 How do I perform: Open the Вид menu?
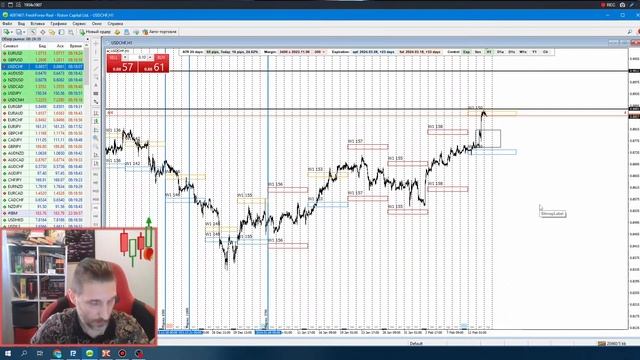pyautogui.click(x=21, y=24)
